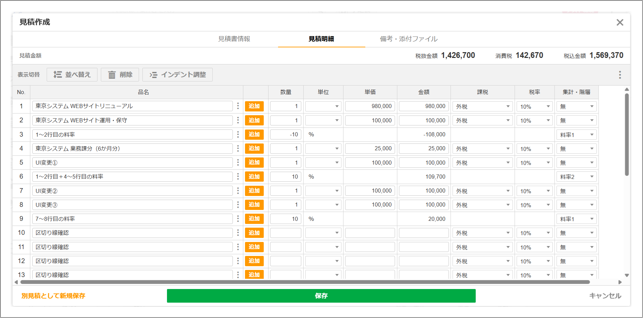Click the indent adjustment icon
The image size is (644, 319).
click(153, 75)
